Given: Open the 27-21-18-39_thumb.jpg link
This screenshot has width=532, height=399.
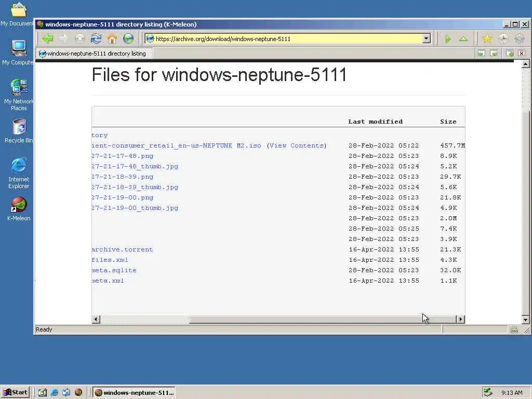Looking at the screenshot, I should (135, 187).
